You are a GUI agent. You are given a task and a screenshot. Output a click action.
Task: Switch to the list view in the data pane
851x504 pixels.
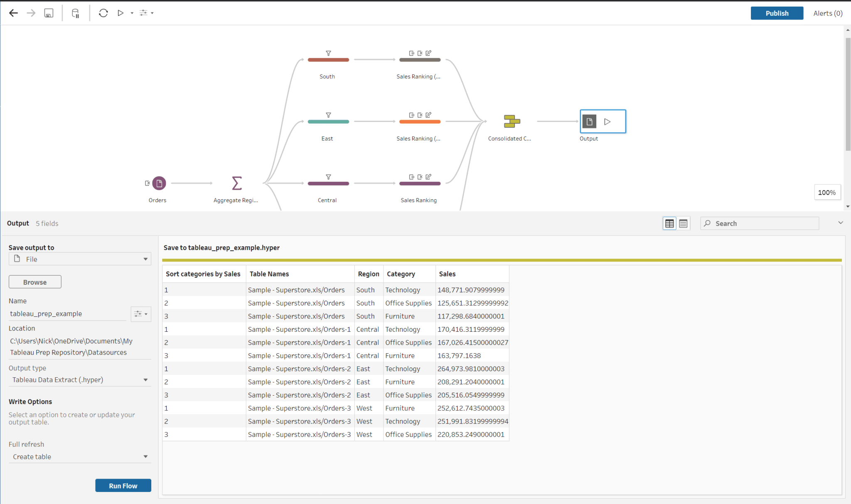683,223
